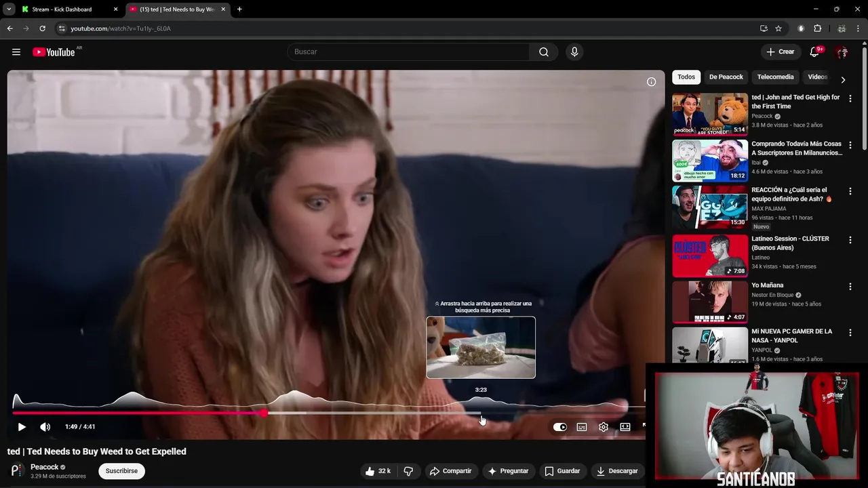Image resolution: width=868 pixels, height=488 pixels.
Task: Click the search magnifier button
Action: pyautogui.click(x=544, y=52)
